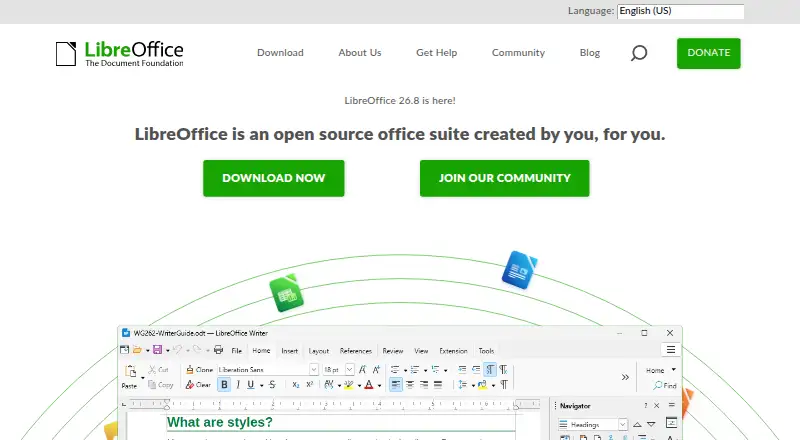This screenshot has height=440, width=800.
Task: Click the Undo arrow icon in Writer
Action: click(177, 350)
